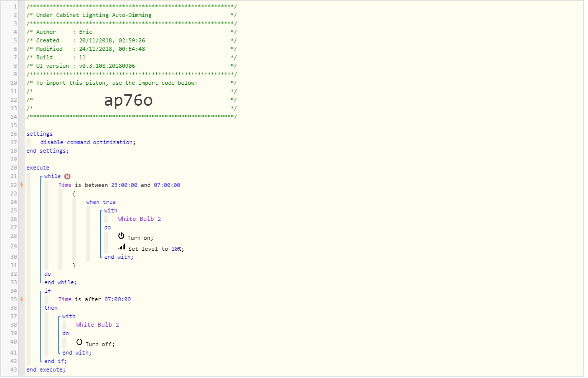Click line number 43 in the gutter

point(13,370)
